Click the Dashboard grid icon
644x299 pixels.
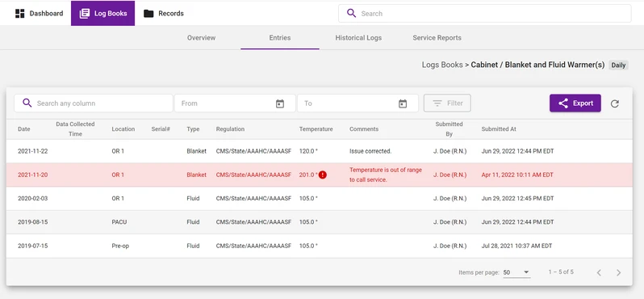tap(19, 13)
